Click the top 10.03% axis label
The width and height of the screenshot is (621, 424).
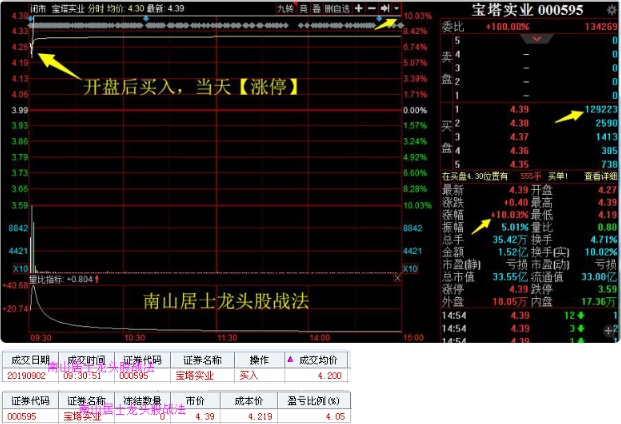coord(417,16)
